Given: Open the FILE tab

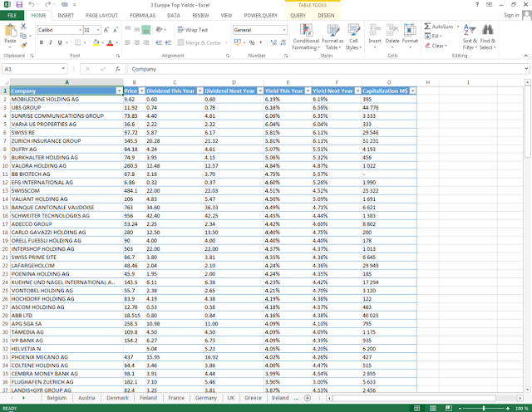Looking at the screenshot, I should tap(12, 15).
